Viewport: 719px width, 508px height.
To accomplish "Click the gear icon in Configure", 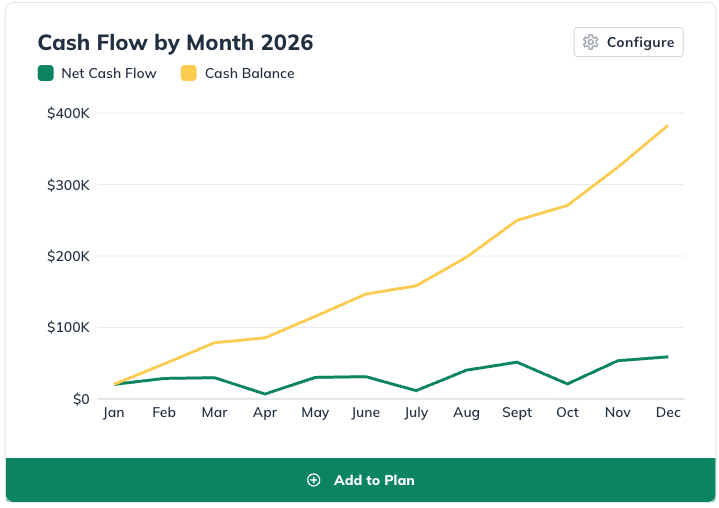I will 590,42.
